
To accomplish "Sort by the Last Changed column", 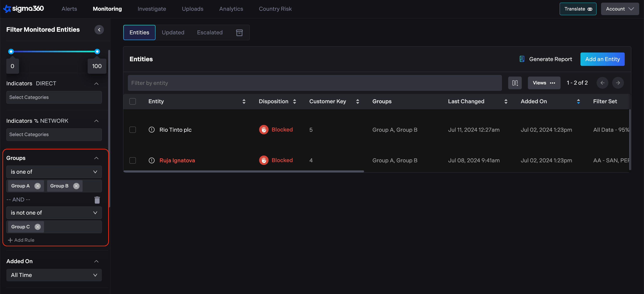I will coord(506,101).
